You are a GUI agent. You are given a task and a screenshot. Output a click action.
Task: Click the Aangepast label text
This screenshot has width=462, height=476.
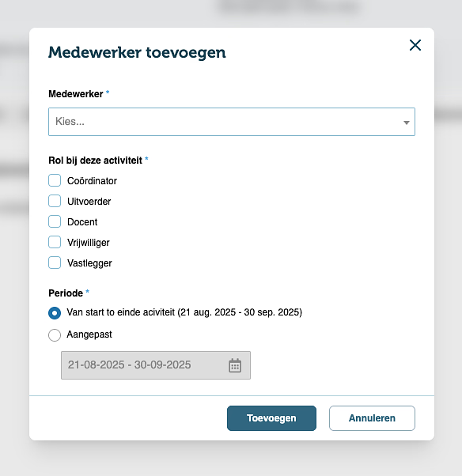(x=89, y=334)
